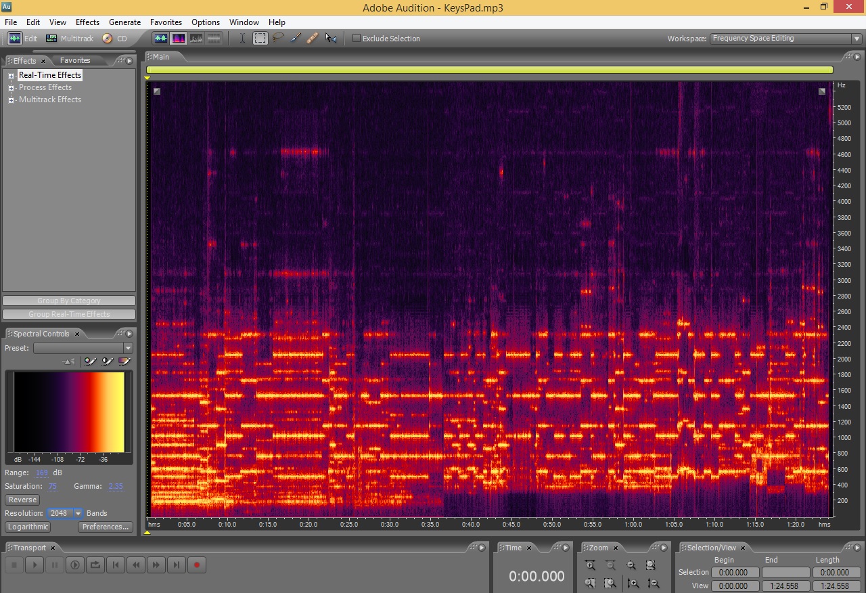The image size is (868, 593).
Task: Click the black-and-white eyedropper icon
Action: [x=108, y=361]
